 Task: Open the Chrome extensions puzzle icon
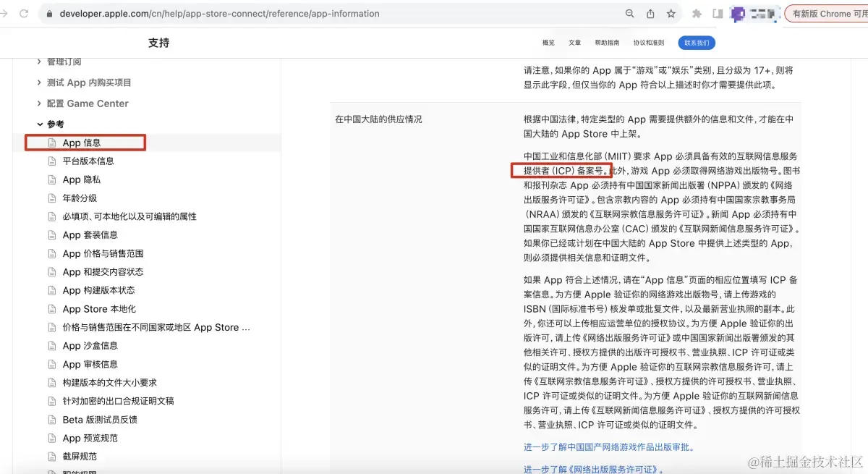pos(697,14)
